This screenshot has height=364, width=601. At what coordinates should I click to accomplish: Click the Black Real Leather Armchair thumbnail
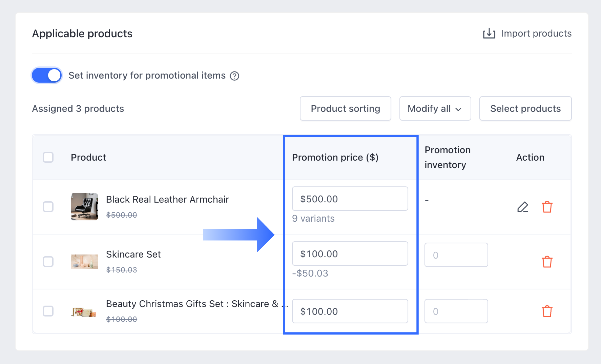pos(84,207)
